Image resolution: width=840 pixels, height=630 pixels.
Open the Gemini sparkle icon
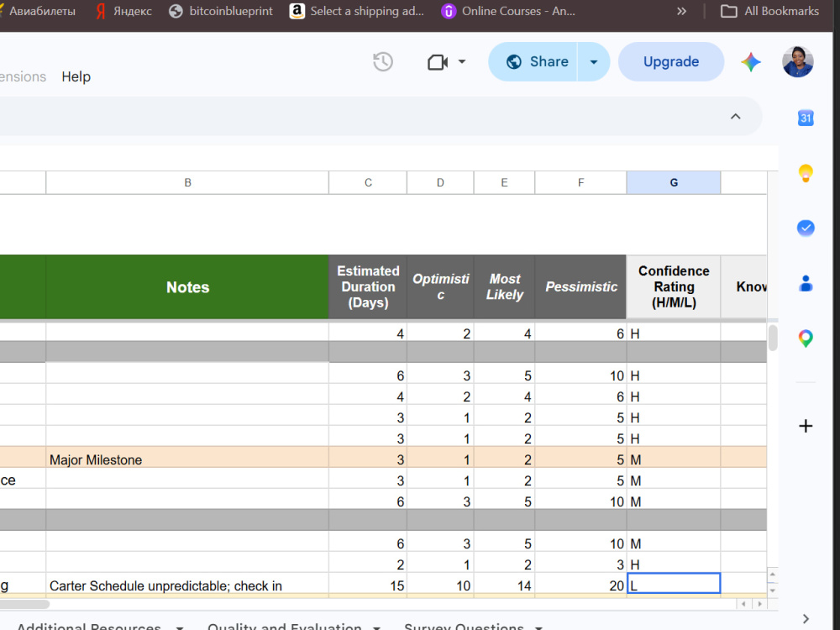coord(750,62)
